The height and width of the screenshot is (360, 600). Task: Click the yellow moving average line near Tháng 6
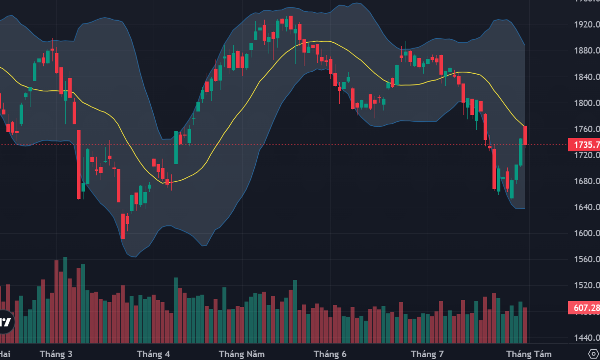tap(332, 42)
